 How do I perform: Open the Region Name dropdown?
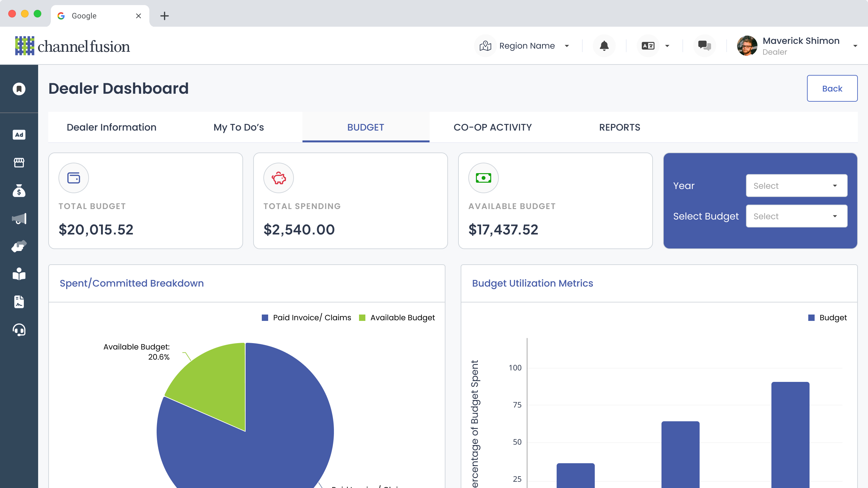pyautogui.click(x=527, y=45)
